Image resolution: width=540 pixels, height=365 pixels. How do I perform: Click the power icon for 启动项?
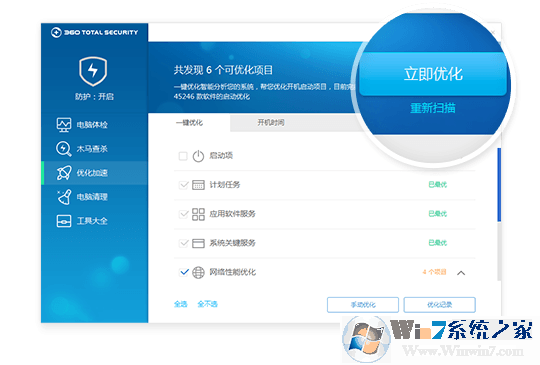click(x=198, y=156)
